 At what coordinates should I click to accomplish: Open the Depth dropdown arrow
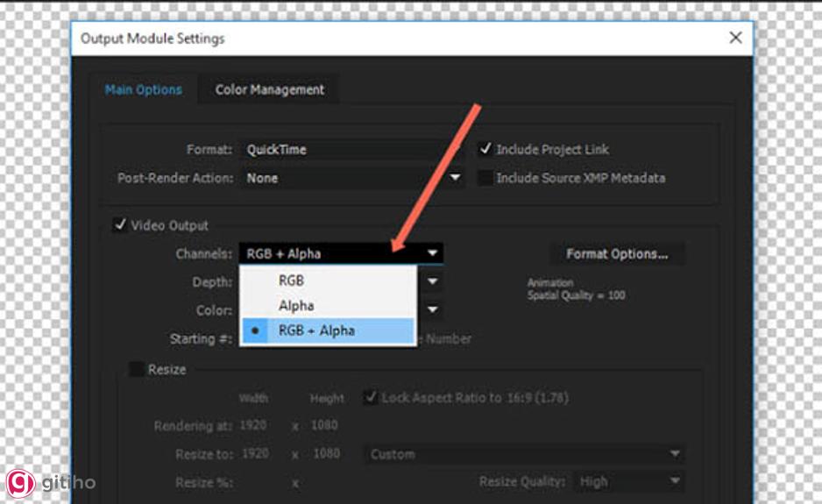[433, 281]
